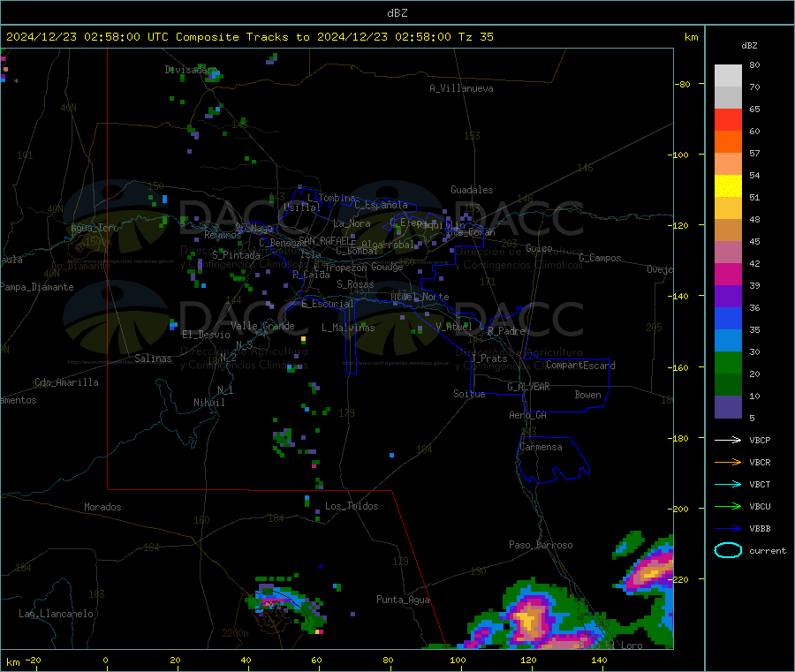Viewport: 795px width, 672px height.
Task: Click the 'CompantEscard' map label
Action: [580, 365]
